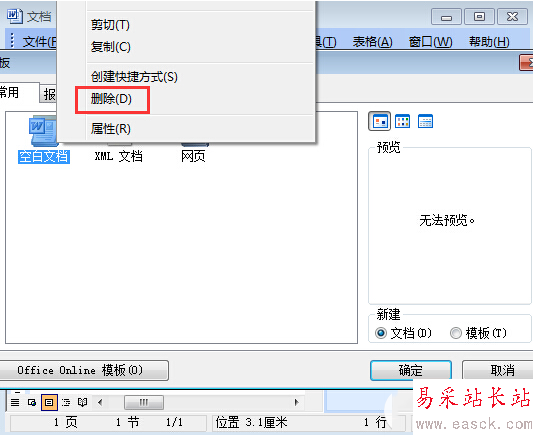This screenshot has height=439, width=533.
Task: Open the 文件 menu
Action: tap(39, 42)
